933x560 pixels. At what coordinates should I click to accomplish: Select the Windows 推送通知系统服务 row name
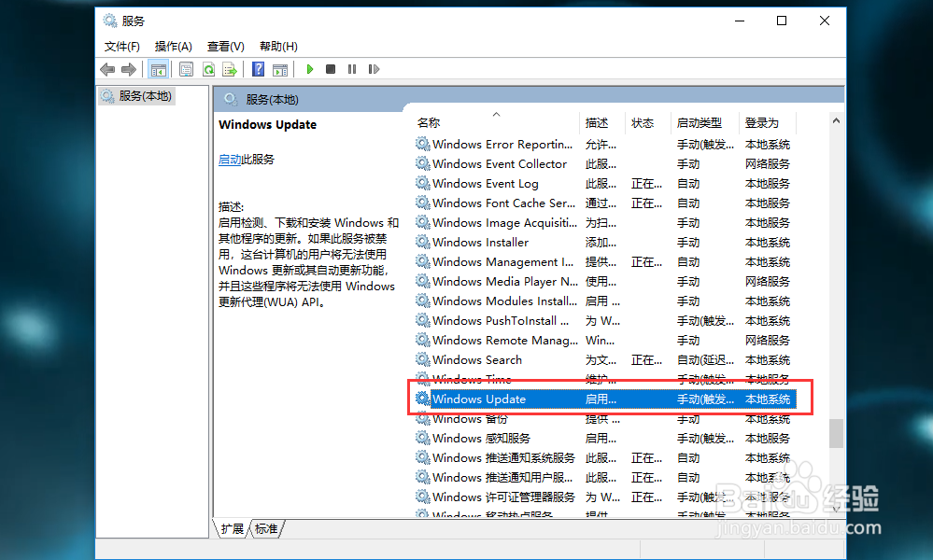click(x=504, y=458)
